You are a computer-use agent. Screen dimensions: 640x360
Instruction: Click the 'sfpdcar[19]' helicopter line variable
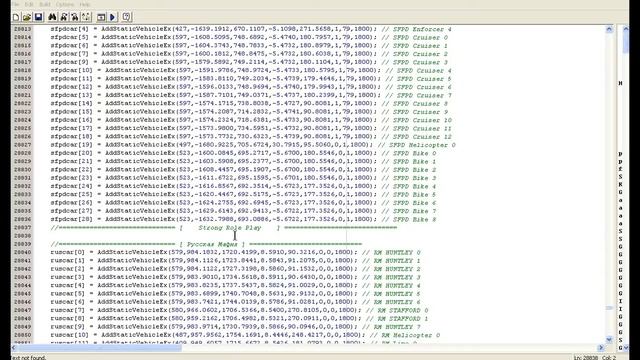[71, 145]
